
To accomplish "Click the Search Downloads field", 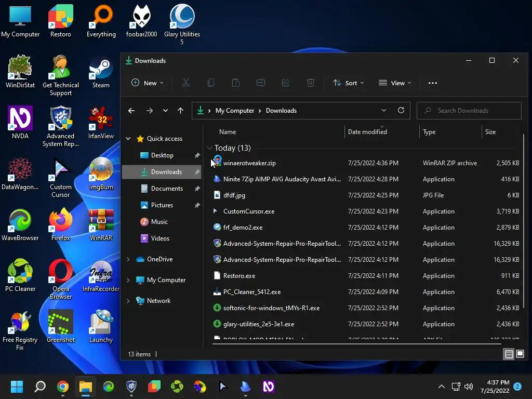I will [469, 111].
